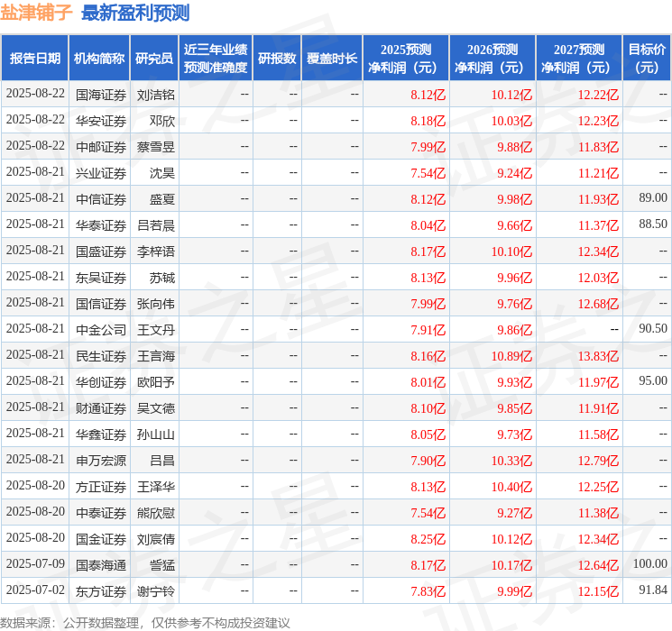
Task: Select the 研究员 column header
Action: 154,59
